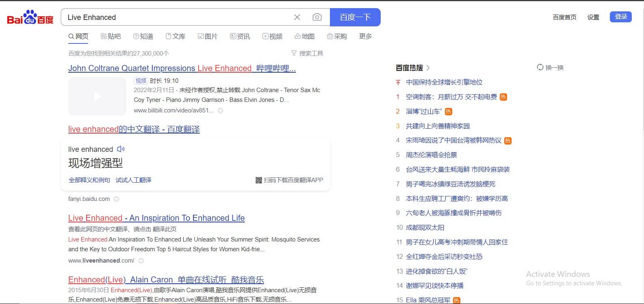Play the bilibili video thumbnail
Viewport: 644px width, 304px height.
(x=97, y=96)
